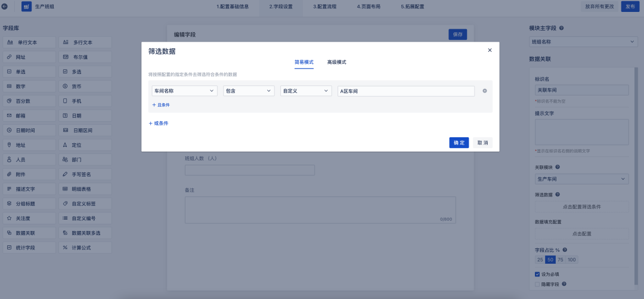
Task: Set field width to 25
Action: point(540,260)
